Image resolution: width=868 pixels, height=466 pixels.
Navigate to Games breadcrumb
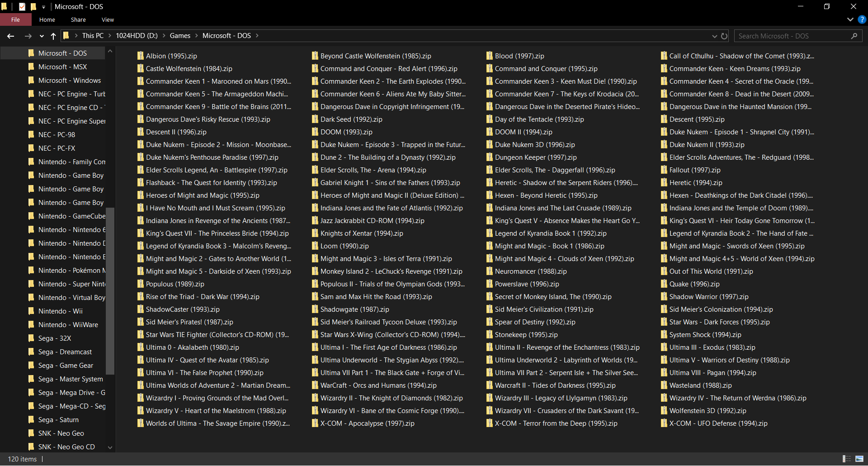[180, 36]
